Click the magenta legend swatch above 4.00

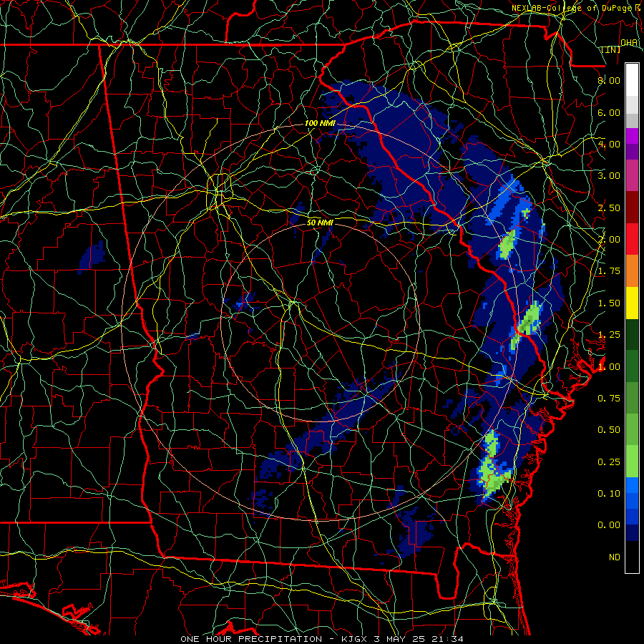(x=632, y=136)
